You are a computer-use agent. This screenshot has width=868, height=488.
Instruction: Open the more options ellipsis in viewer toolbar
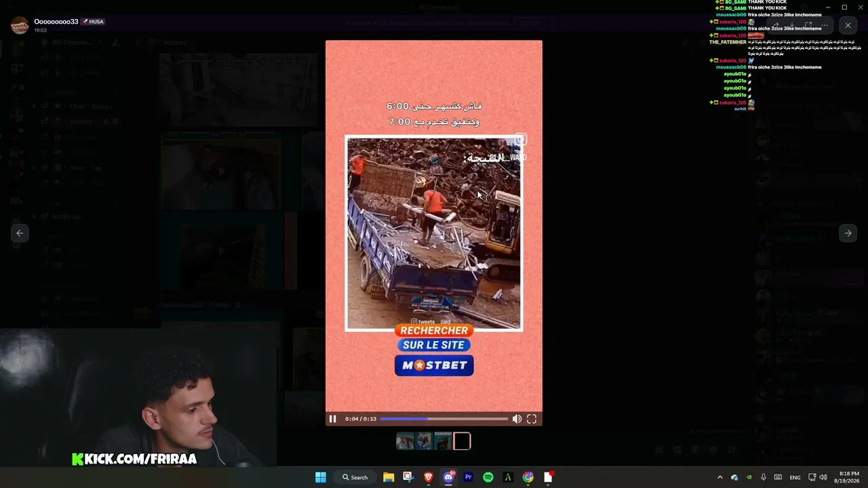(x=824, y=26)
